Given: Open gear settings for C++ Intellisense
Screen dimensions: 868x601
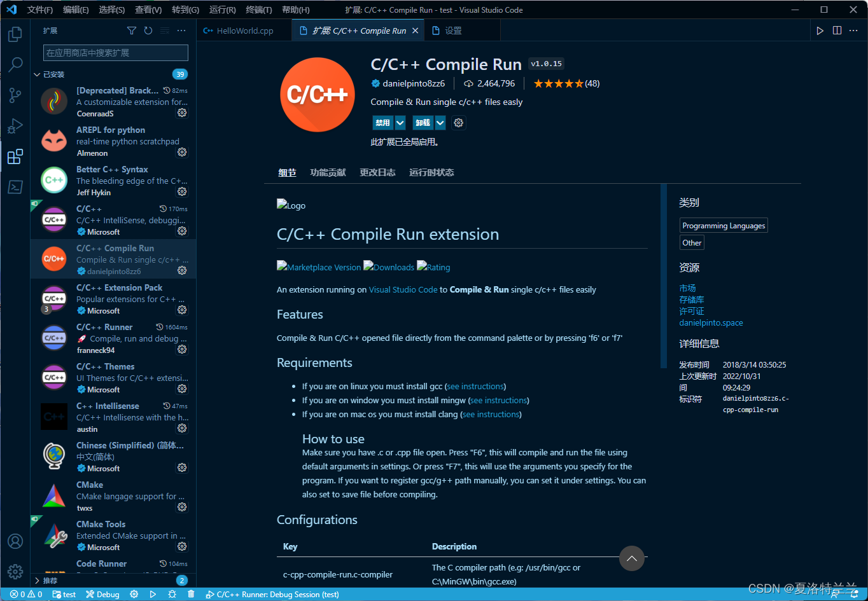Looking at the screenshot, I should click(x=182, y=428).
